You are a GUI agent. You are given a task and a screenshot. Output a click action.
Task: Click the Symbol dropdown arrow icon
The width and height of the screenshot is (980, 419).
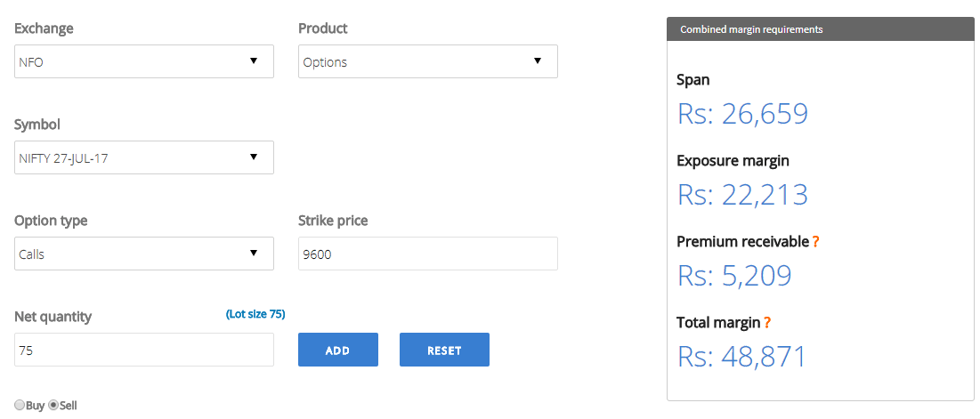(253, 157)
